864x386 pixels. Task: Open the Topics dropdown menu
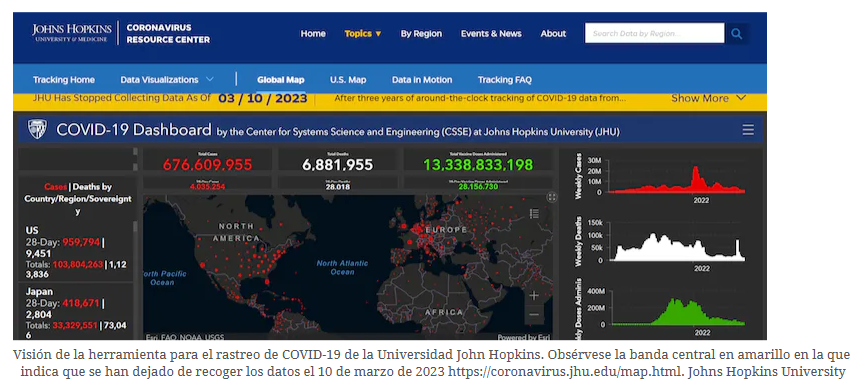pyautogui.click(x=363, y=34)
